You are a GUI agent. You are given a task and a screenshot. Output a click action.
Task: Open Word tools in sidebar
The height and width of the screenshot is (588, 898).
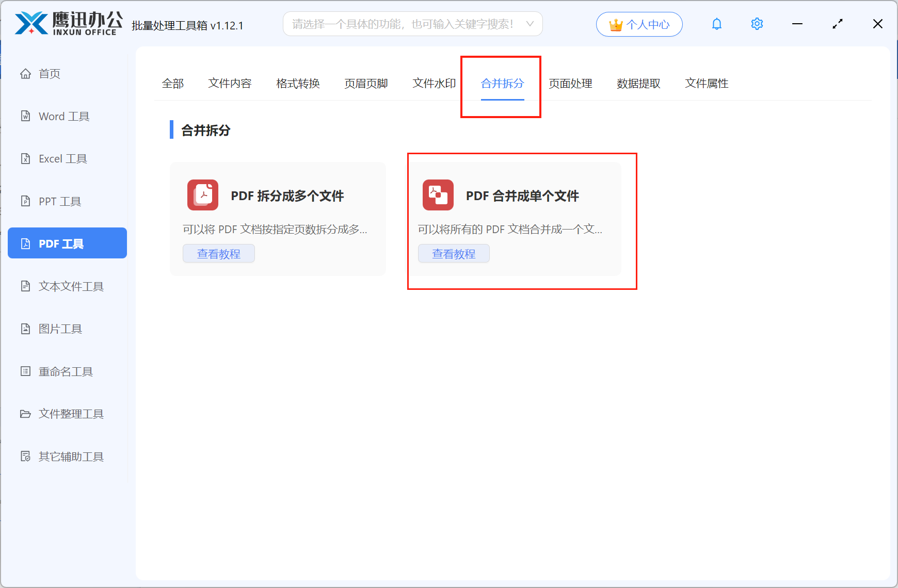point(63,117)
